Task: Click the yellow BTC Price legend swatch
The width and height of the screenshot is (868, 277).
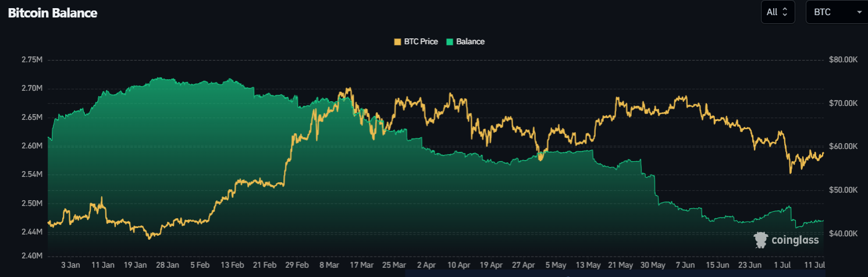Action: 397,42
